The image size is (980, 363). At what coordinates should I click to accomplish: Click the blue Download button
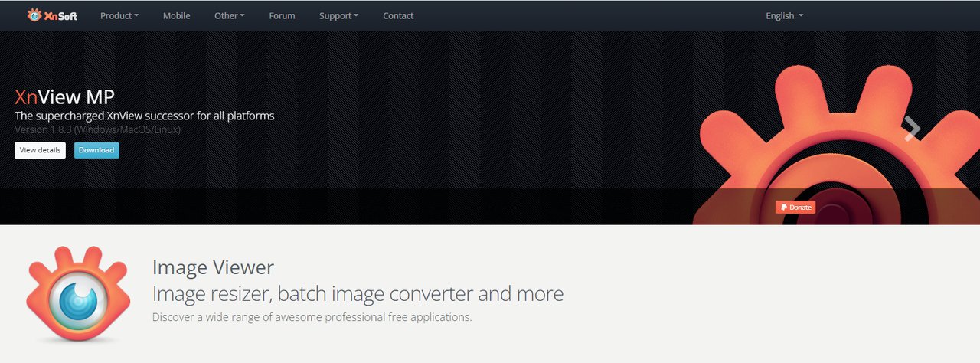point(96,150)
